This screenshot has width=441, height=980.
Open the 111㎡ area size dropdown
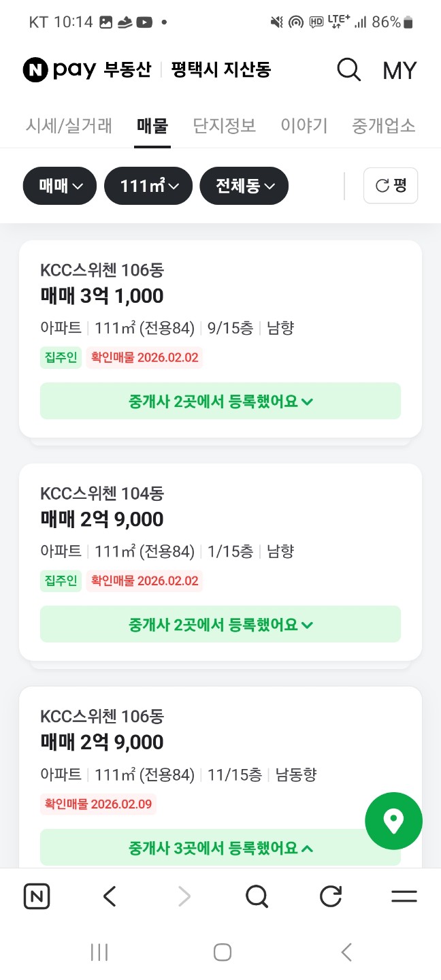tap(148, 186)
